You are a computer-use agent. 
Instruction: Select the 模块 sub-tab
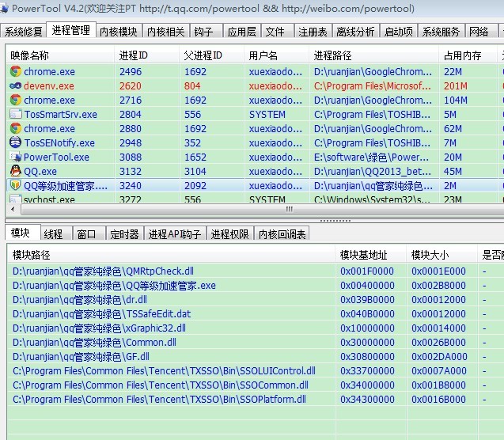coord(22,233)
